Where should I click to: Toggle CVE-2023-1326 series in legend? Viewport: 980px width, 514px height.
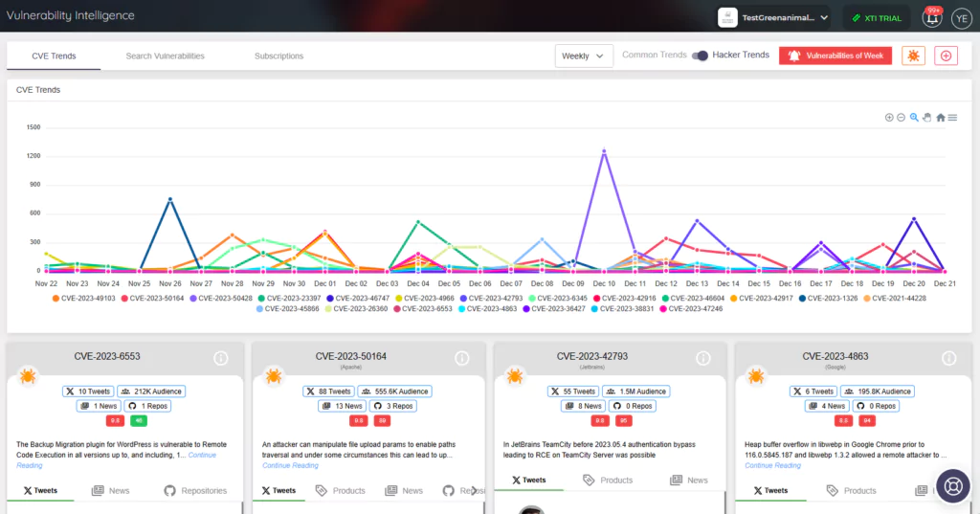click(x=828, y=299)
